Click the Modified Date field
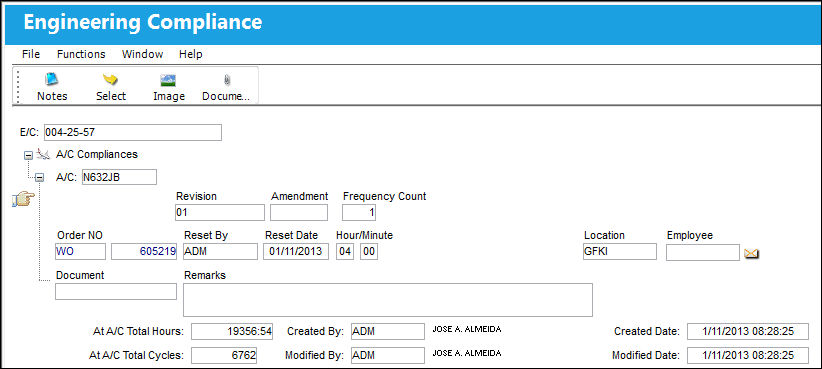The image size is (822, 369). point(748,355)
